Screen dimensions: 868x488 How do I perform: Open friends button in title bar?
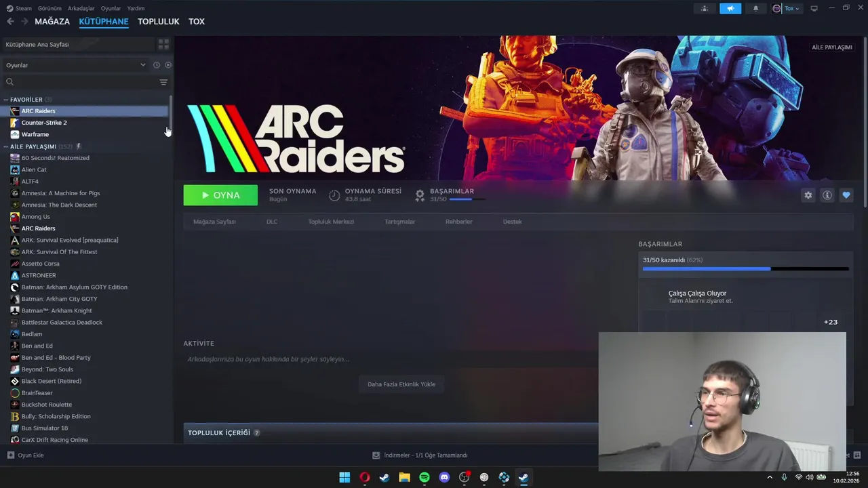tap(705, 9)
